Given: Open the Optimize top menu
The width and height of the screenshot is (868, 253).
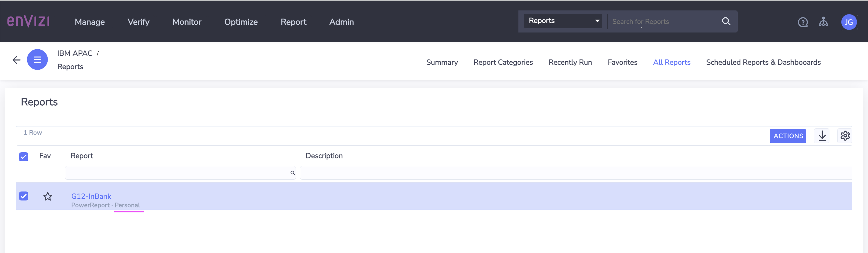Looking at the screenshot, I should (241, 22).
